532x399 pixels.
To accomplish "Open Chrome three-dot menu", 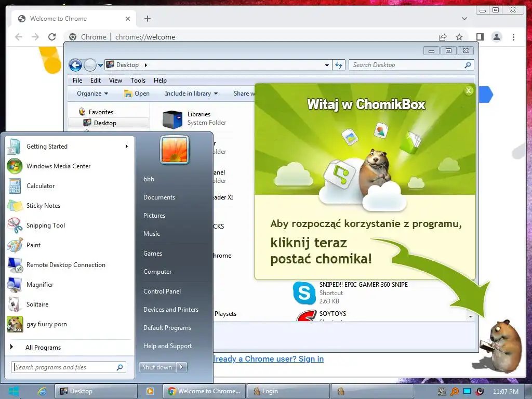I will tap(513, 37).
